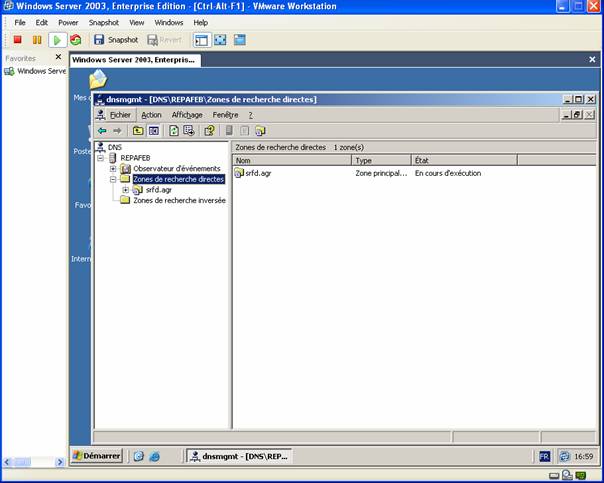
Task: Open the dnsmgmt Action menu
Action: pyautogui.click(x=151, y=115)
